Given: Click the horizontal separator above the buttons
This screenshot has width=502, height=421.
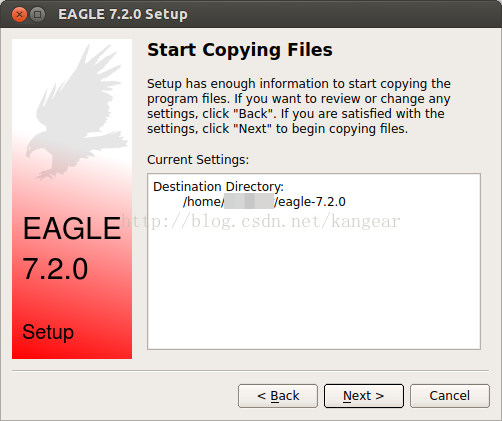Looking at the screenshot, I should click(x=250, y=370).
